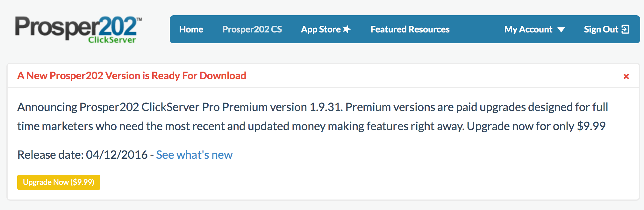Click the trademark symbol on the logo
This screenshot has height=210, width=644.
140,19
